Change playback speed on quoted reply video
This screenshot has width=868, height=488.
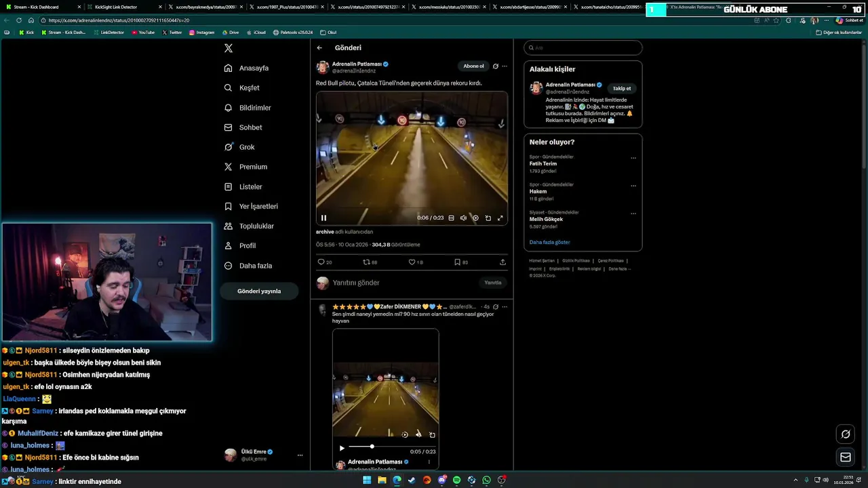405,434
